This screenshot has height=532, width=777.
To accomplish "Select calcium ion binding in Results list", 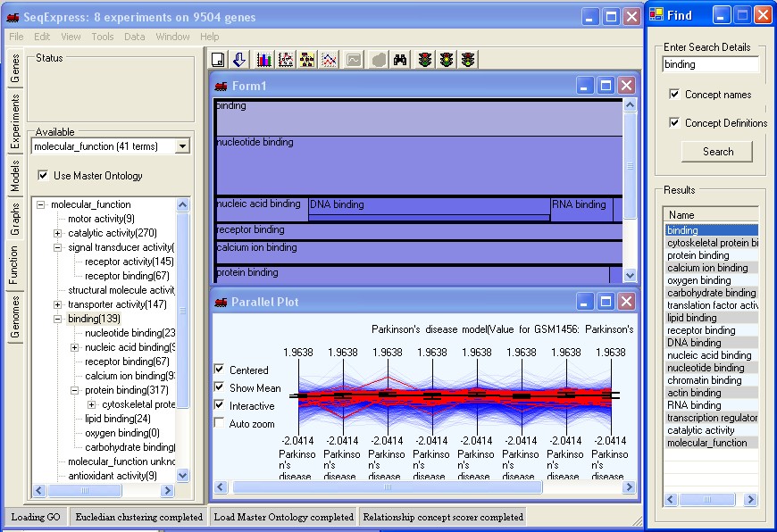I will tap(707, 268).
